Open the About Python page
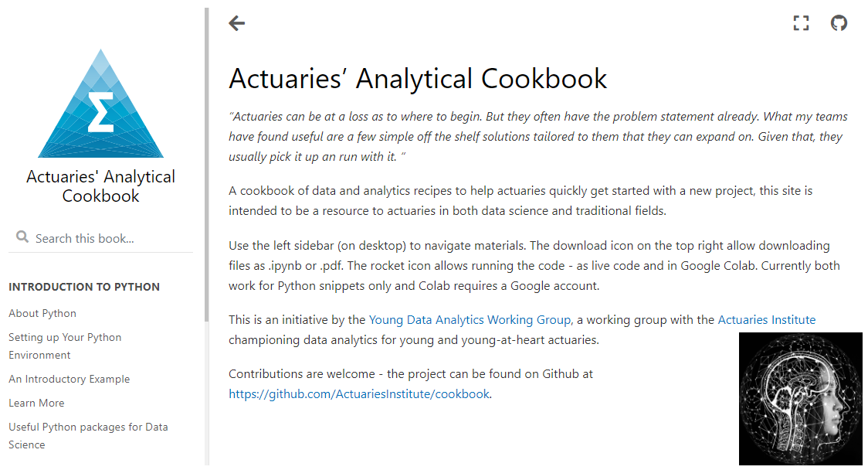Viewport: 868px width, 470px height. tap(42, 313)
